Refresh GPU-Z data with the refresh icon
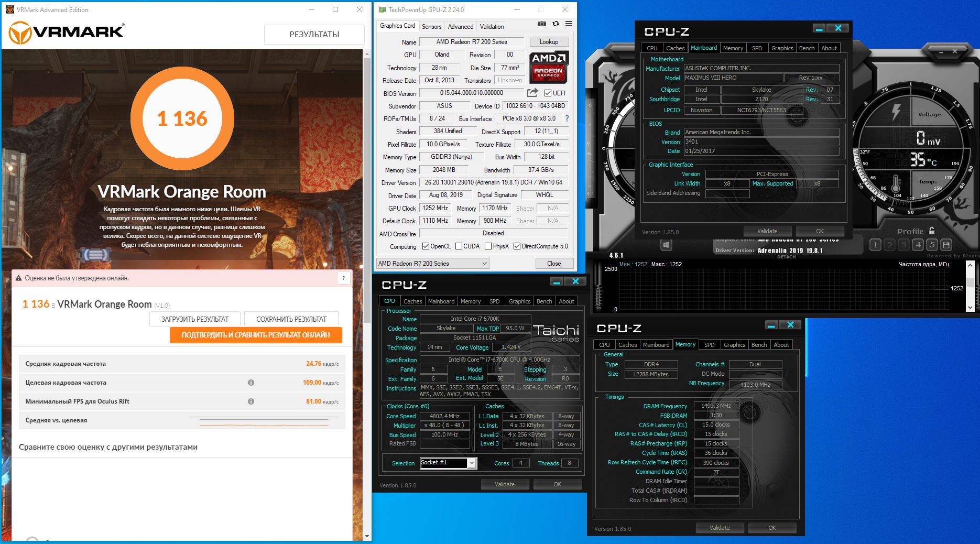 [x=556, y=24]
